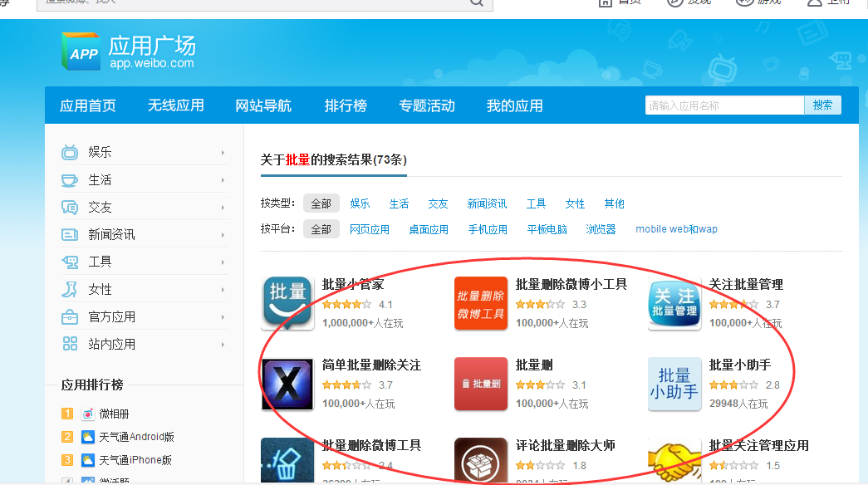Filter platform by mobile web和wap
Image resolution: width=868 pixels, height=485 pixels.
(x=676, y=228)
